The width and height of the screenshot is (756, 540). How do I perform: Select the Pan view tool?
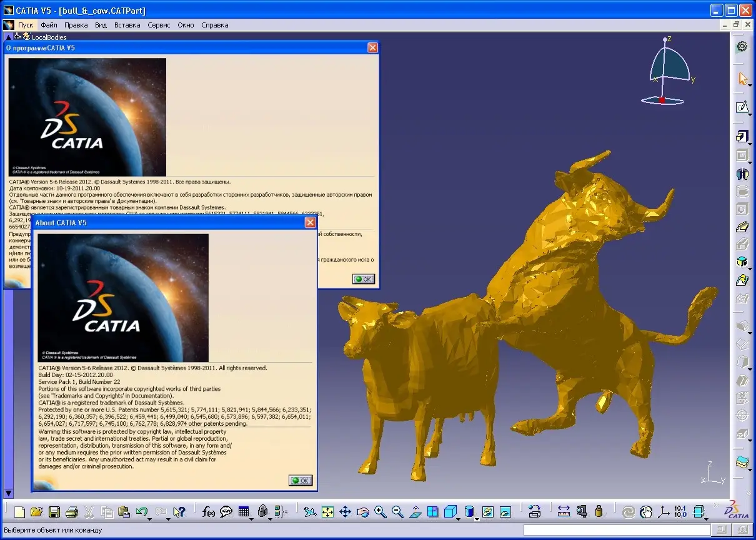pyautogui.click(x=345, y=513)
